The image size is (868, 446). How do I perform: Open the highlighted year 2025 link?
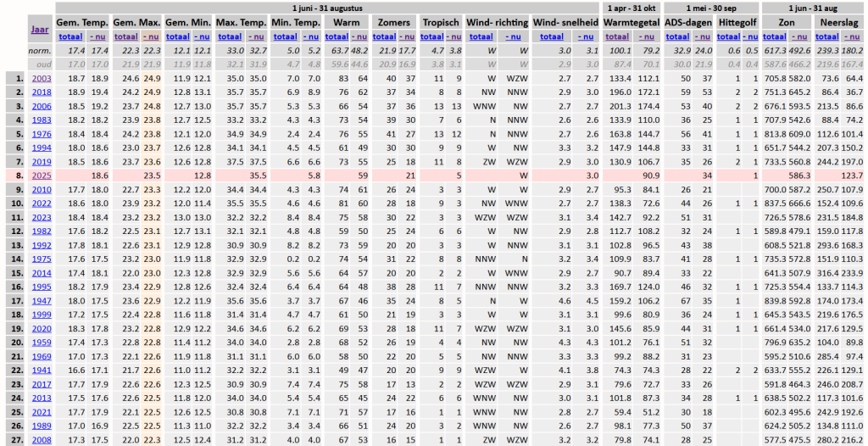[42, 176]
